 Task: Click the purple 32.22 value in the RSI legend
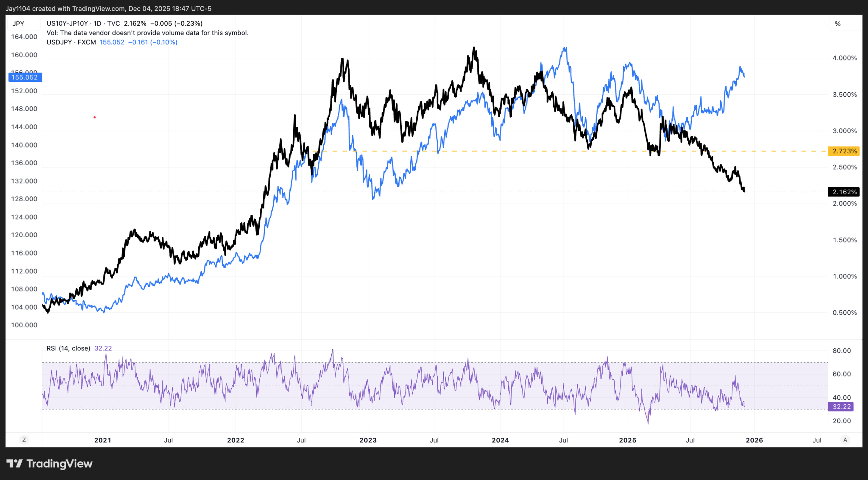(103, 348)
